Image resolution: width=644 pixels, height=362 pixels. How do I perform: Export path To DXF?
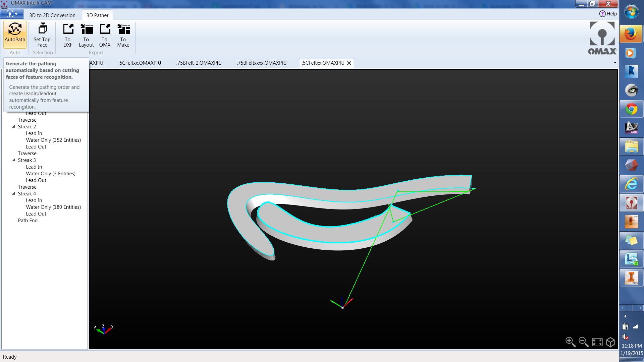click(68, 35)
